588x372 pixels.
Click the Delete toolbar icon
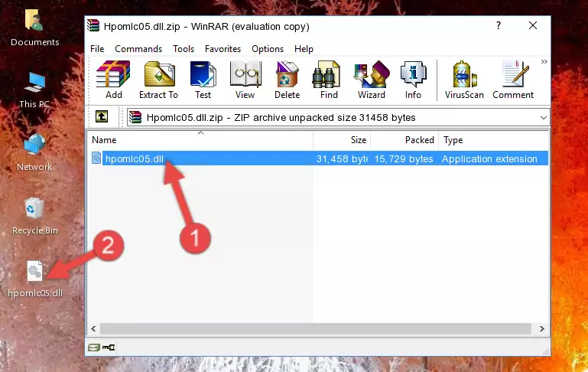coord(288,80)
